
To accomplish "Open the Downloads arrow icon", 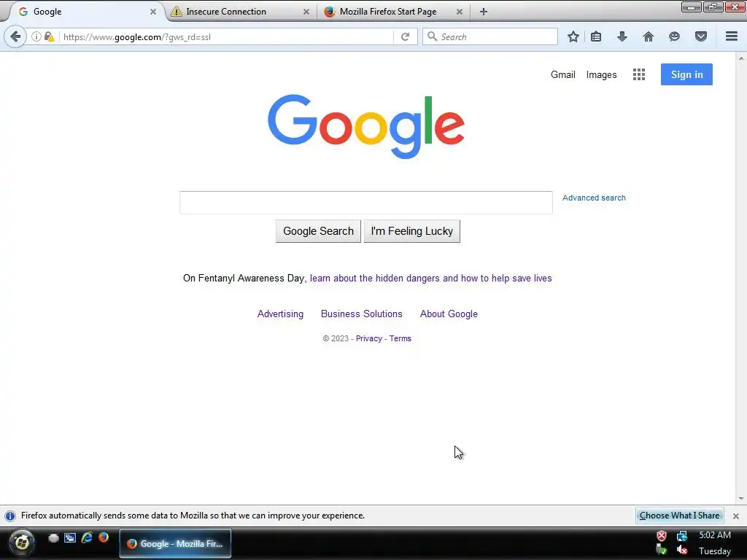I will click(x=622, y=36).
